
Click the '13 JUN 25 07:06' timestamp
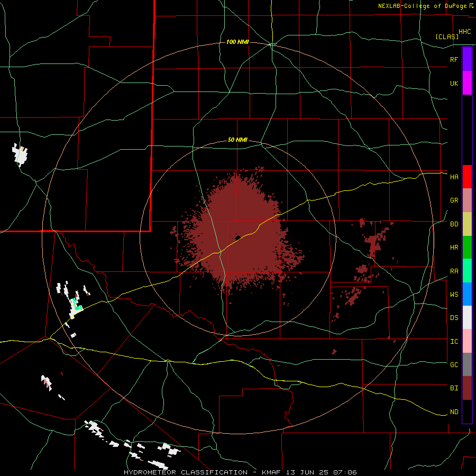[322, 472]
